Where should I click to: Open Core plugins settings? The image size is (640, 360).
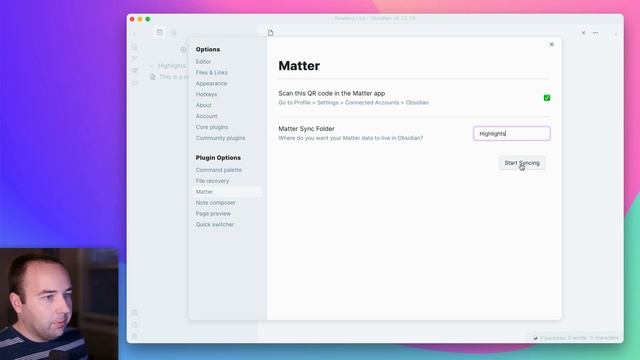point(212,127)
